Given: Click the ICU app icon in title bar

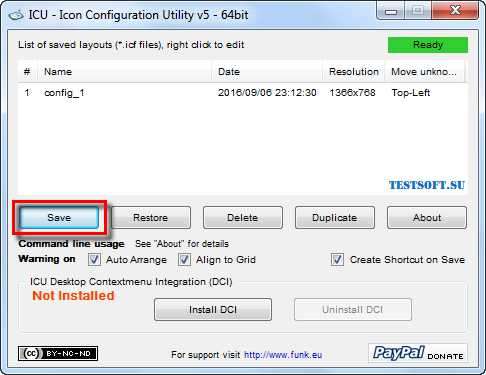Looking at the screenshot, I should 16,15.
